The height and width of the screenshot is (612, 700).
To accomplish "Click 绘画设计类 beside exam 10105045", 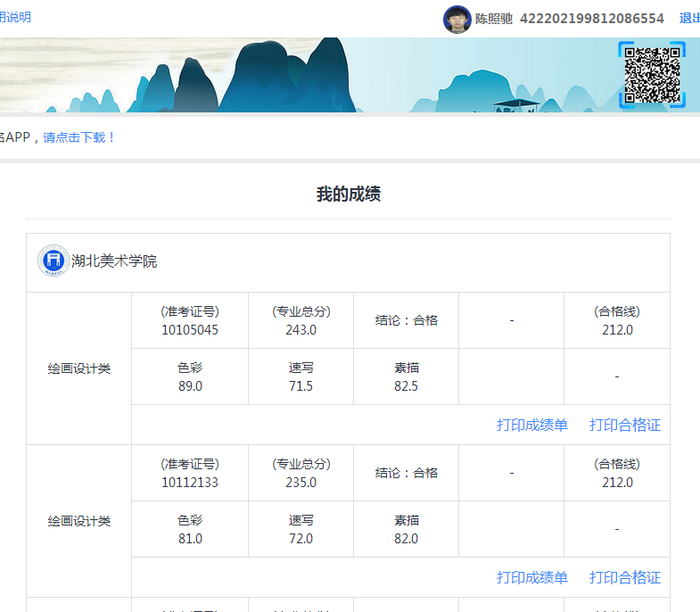I will coord(79,369).
